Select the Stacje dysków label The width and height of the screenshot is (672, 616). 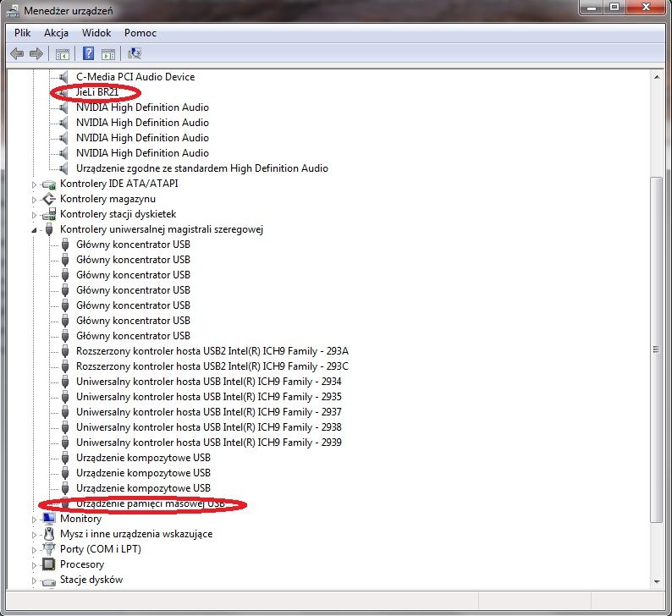coord(91,580)
